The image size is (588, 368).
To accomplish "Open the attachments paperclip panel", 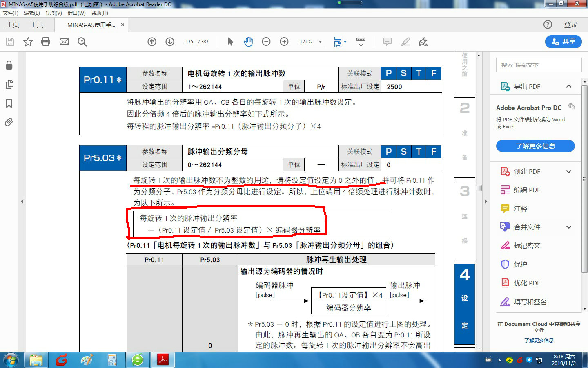I will point(9,122).
